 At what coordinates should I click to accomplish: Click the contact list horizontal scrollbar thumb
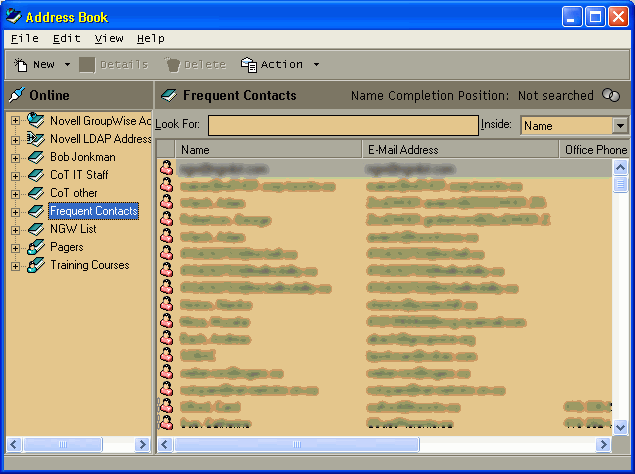click(297, 444)
